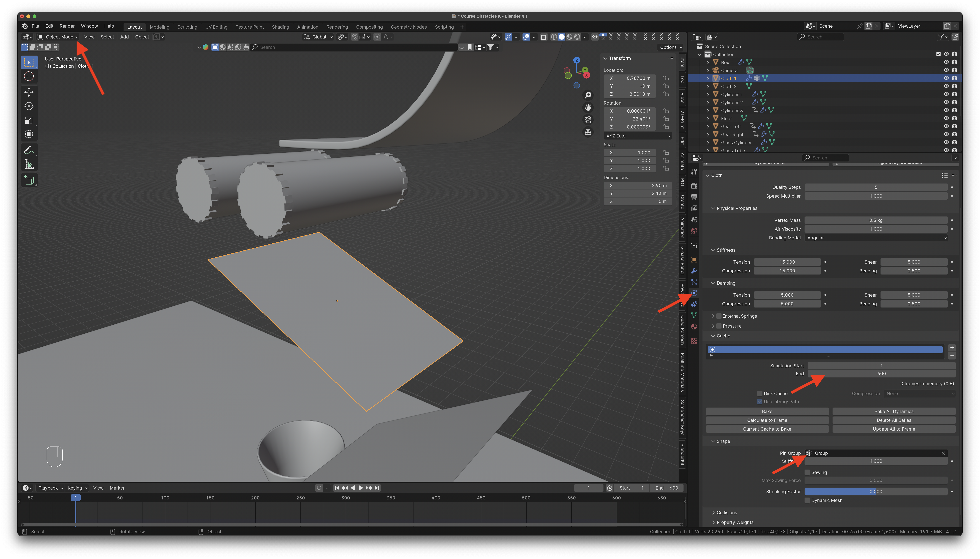980x559 pixels.
Task: Disable rendering for the Box object
Action: click(954, 62)
